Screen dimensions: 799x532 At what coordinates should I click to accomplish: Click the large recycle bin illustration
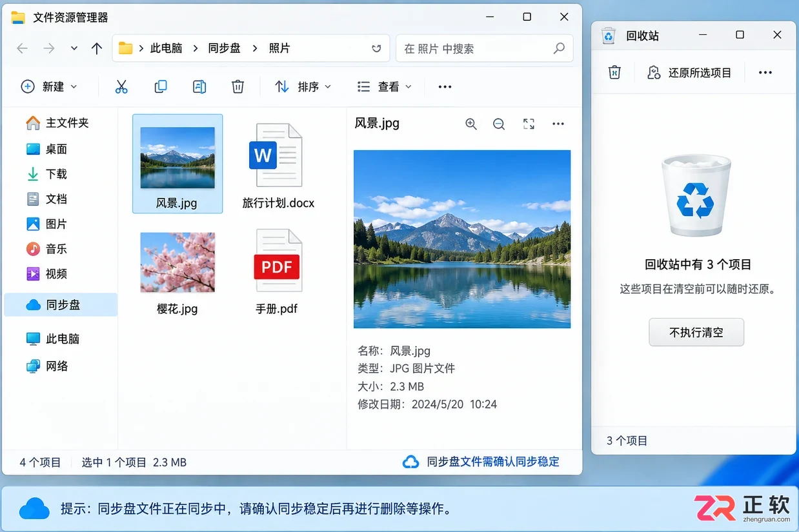(696, 197)
